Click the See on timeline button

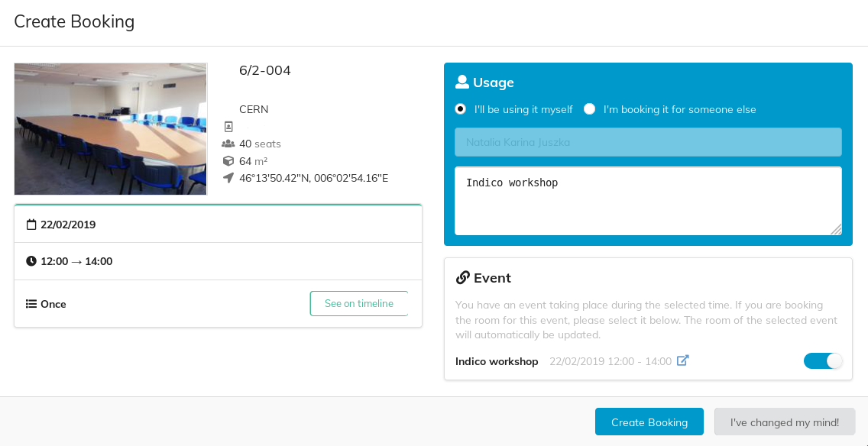pos(358,303)
